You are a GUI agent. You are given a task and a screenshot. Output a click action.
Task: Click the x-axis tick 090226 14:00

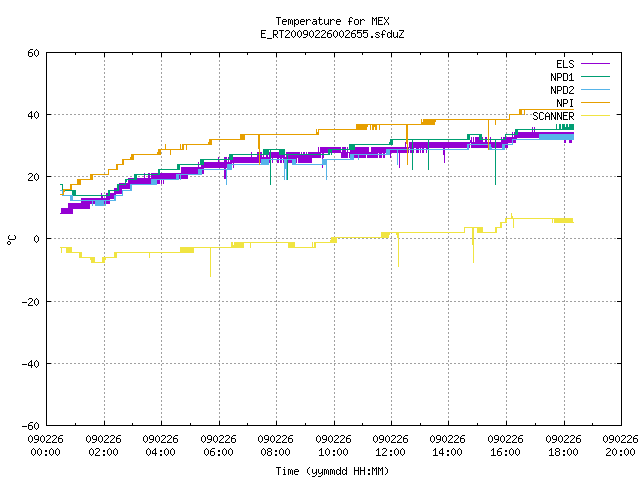(x=448, y=446)
